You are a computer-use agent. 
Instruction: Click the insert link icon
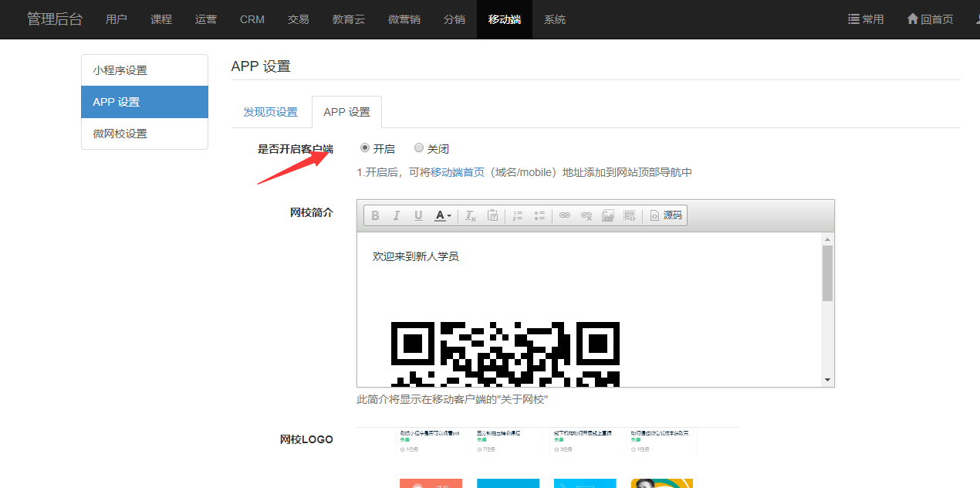(x=565, y=215)
